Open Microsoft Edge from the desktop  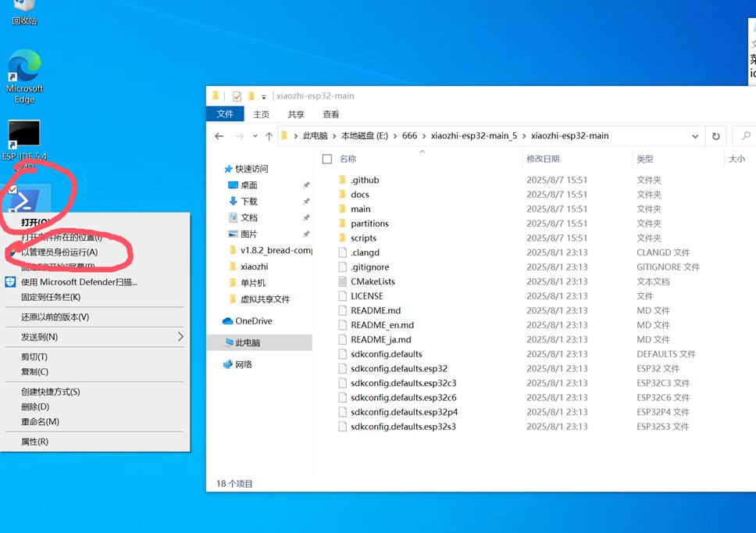click(24, 69)
